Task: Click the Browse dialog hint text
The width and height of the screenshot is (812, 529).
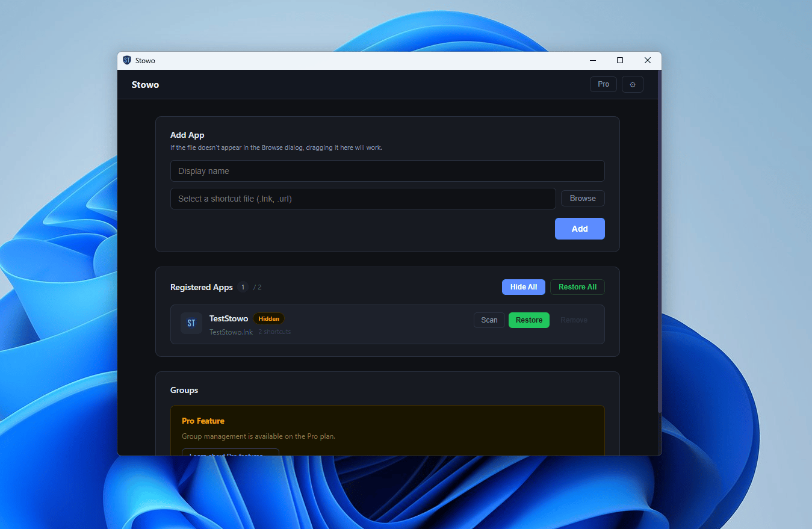Action: 276,147
